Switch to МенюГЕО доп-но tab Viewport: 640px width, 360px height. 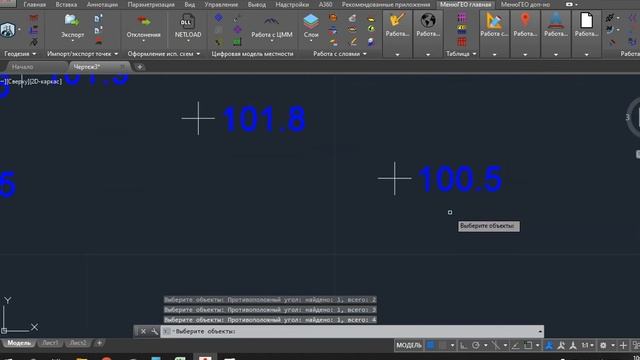[525, 4]
